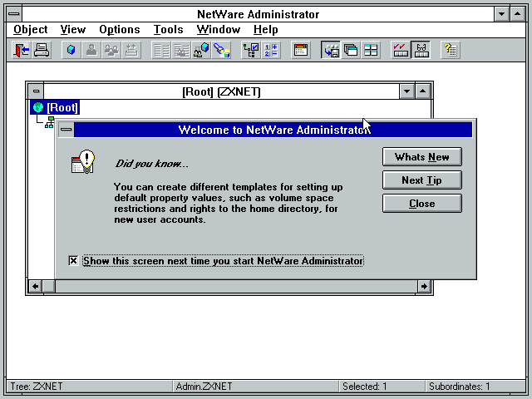
Task: Click the people-with-cube trustees icon
Action: point(201,50)
